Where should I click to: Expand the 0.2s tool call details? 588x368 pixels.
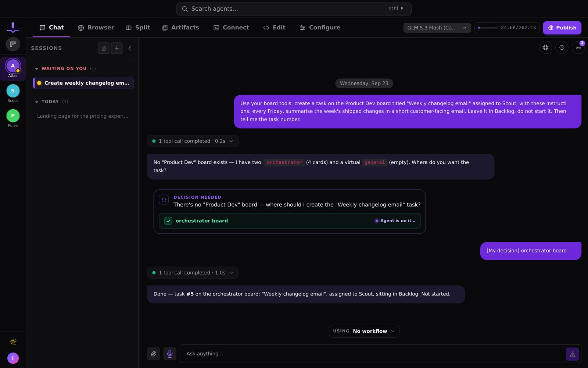click(193, 141)
